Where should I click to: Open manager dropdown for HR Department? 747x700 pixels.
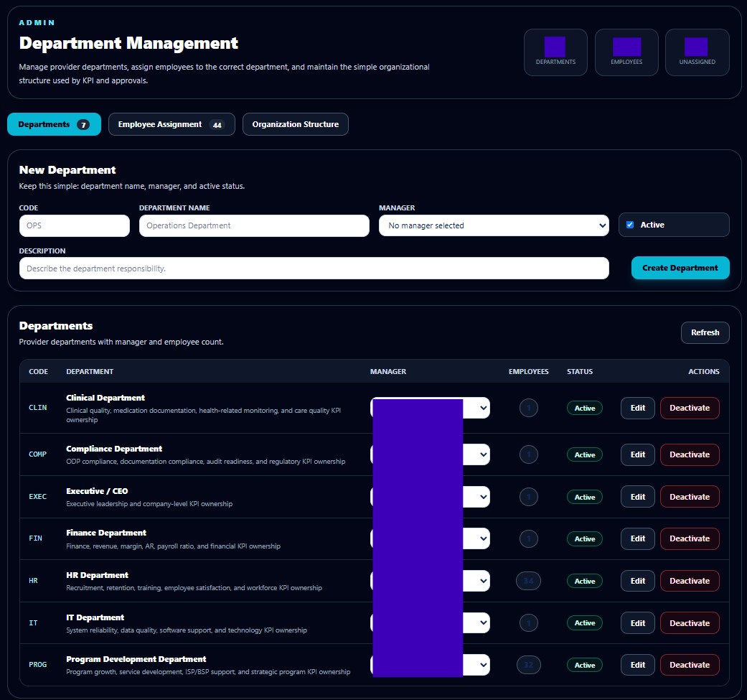click(x=431, y=581)
